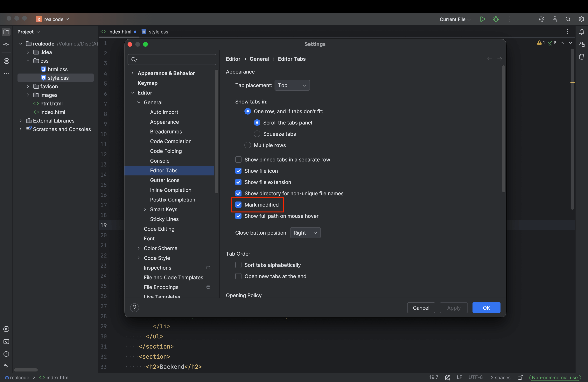This screenshot has width=588, height=382.
Task: Open the Database tool window icon
Action: coord(582,57)
